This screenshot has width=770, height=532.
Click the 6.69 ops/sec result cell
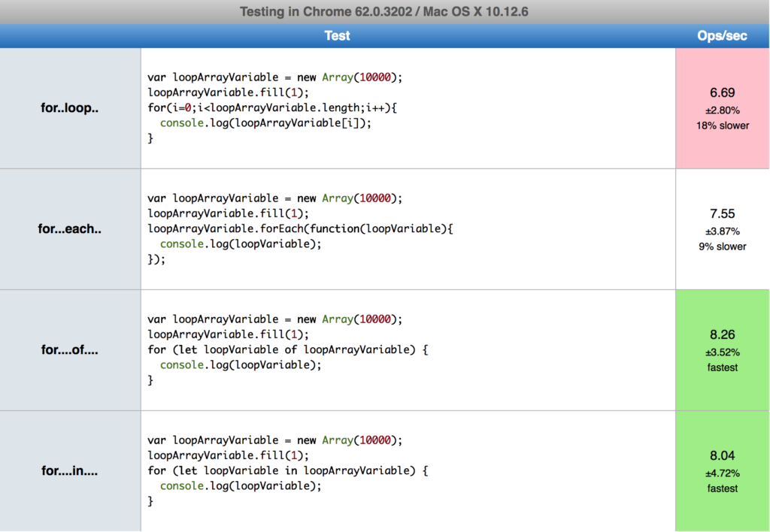(722, 93)
